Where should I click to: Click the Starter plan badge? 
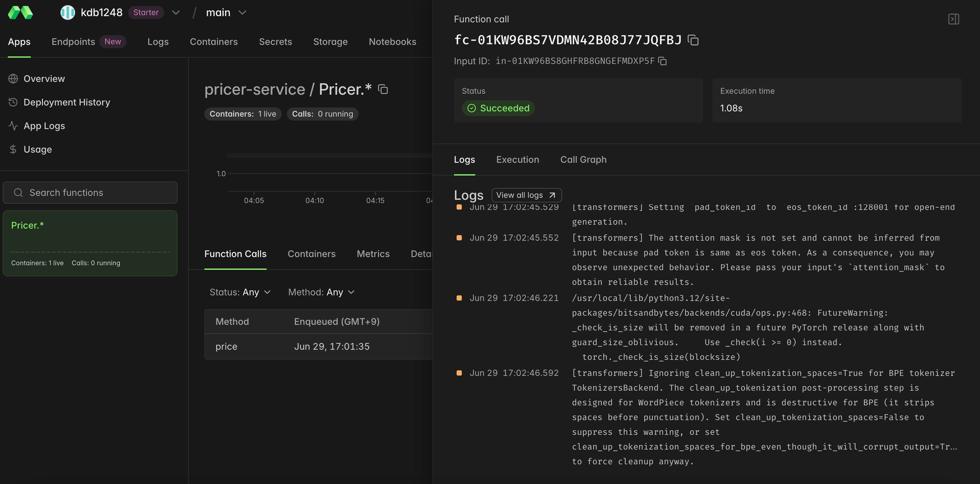[x=146, y=12]
